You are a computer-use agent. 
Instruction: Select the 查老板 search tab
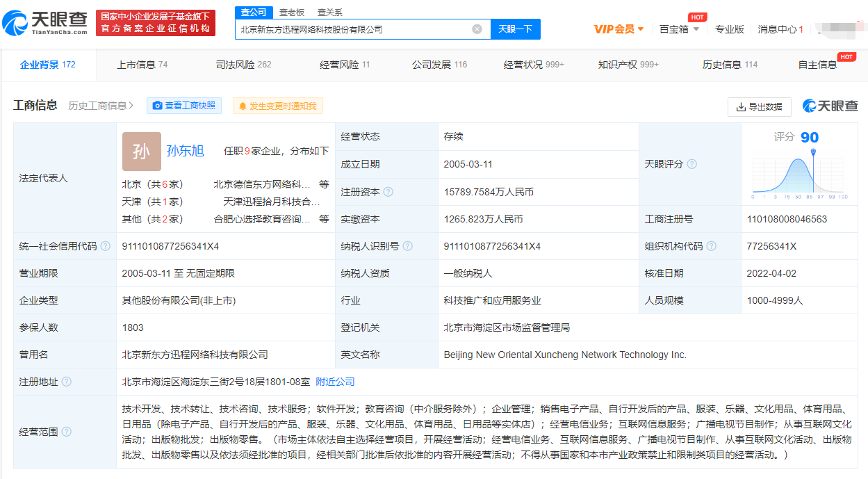click(292, 12)
